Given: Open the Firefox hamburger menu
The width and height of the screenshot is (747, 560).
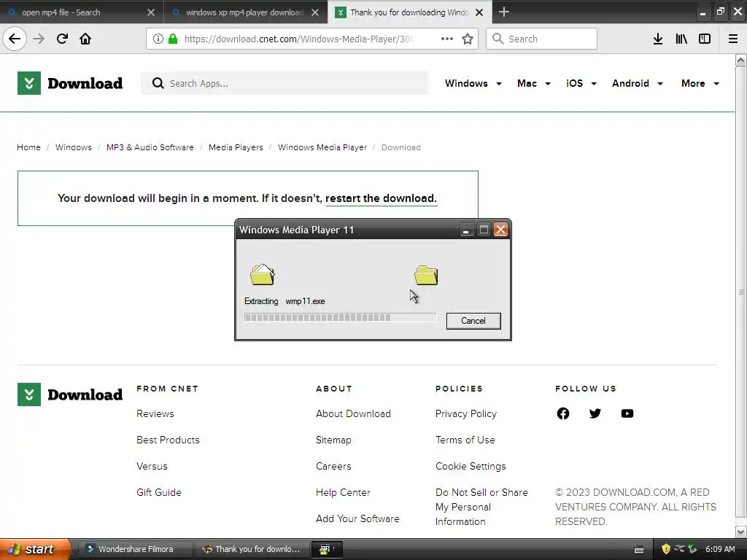Looking at the screenshot, I should 733,39.
